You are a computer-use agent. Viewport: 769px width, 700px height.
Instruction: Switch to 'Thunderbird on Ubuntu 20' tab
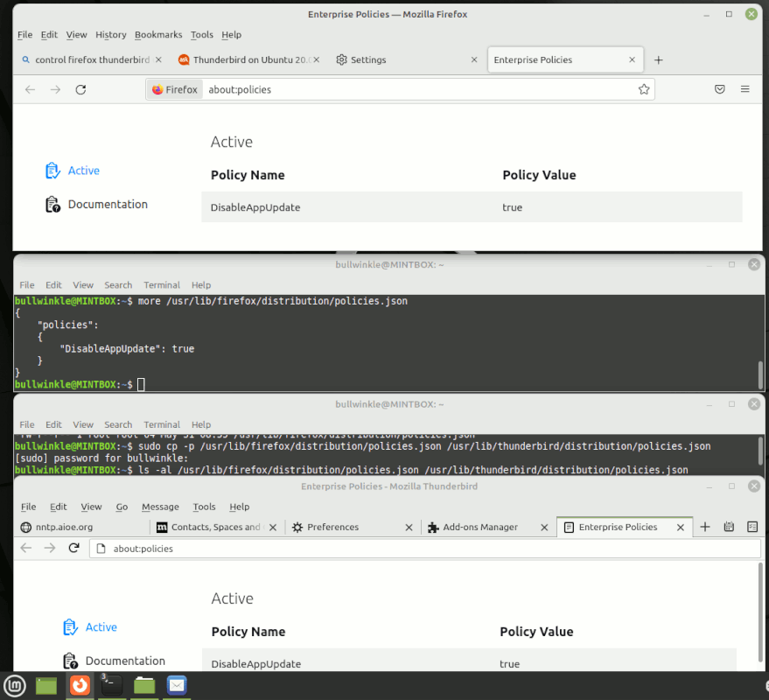pos(248,59)
